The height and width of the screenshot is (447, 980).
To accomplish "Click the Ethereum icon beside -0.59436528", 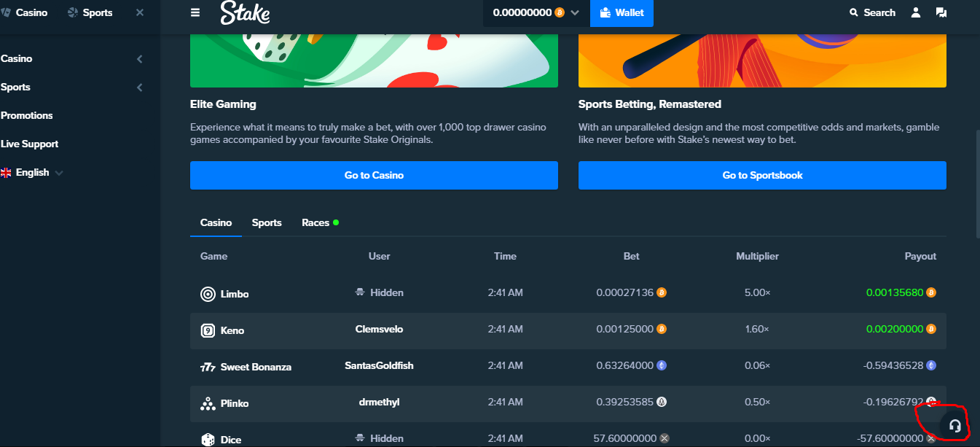I will [931, 365].
